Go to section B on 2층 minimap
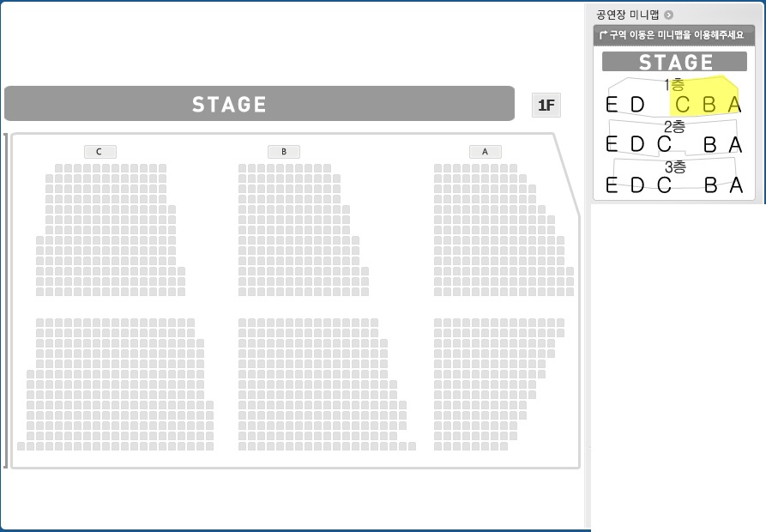This screenshot has width=766, height=532. [710, 145]
